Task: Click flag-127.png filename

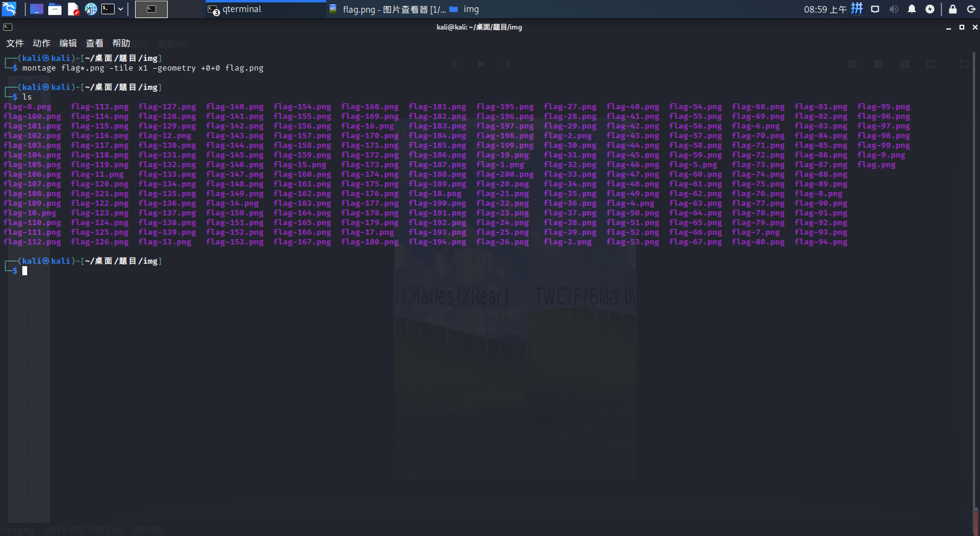Action: (x=168, y=107)
